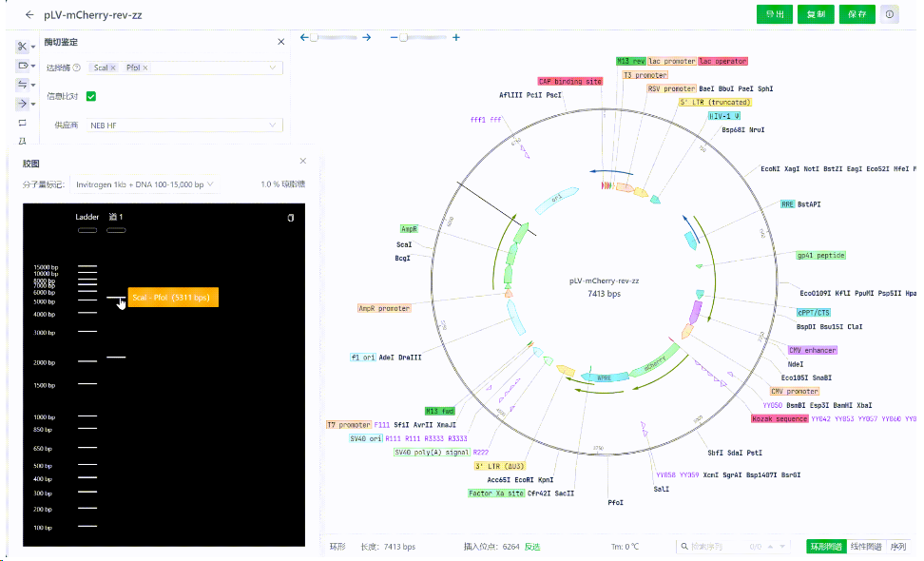This screenshot has width=924, height=561.
Task: Copy the gel image via clipboard icon
Action: [x=291, y=218]
